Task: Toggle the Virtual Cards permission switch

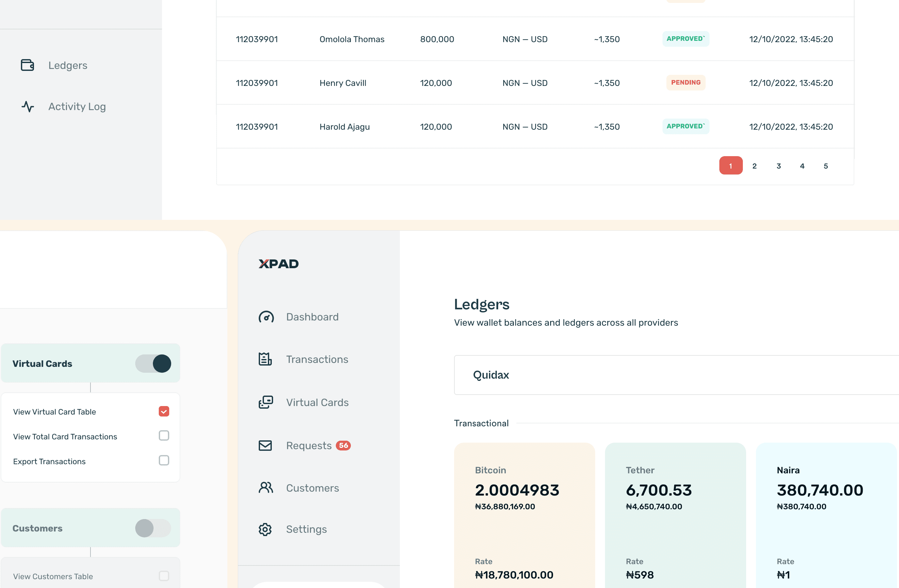Action: 153,363
